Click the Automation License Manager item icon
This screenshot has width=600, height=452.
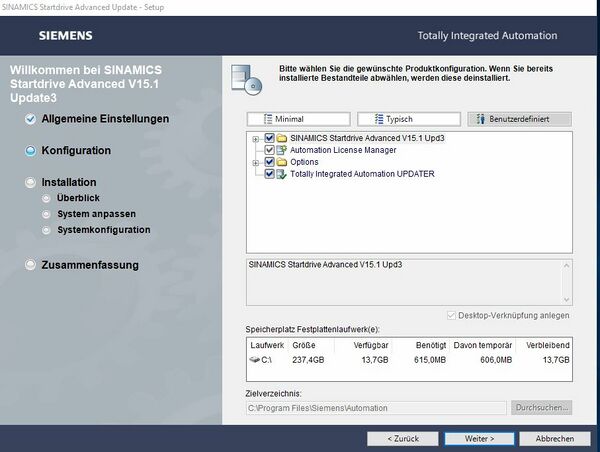[282, 150]
